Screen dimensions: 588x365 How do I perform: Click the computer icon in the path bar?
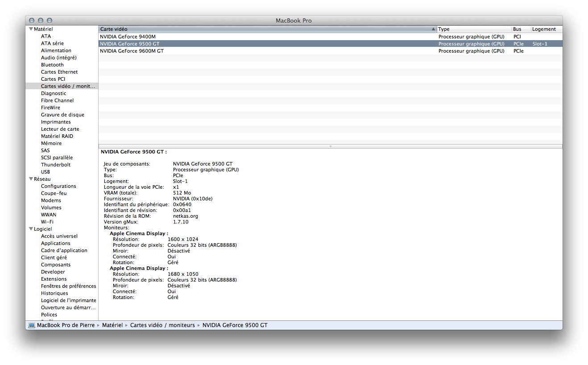tap(32, 325)
